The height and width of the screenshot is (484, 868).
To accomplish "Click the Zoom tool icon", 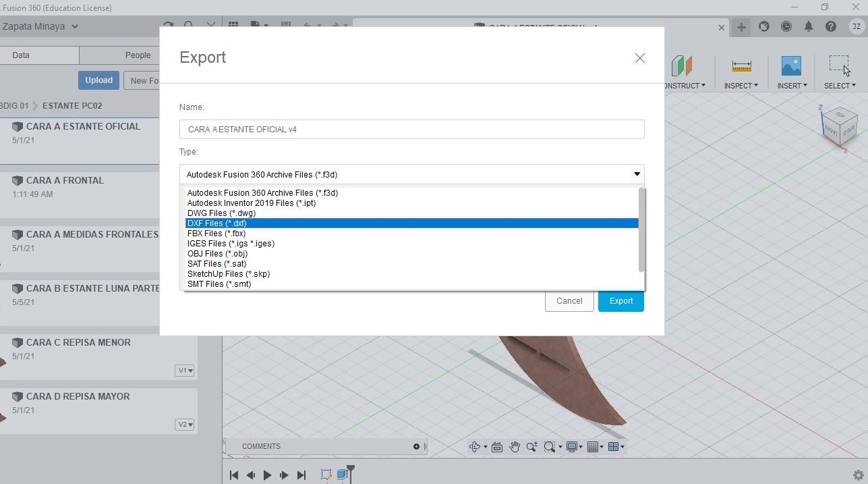I will pyautogui.click(x=532, y=447).
